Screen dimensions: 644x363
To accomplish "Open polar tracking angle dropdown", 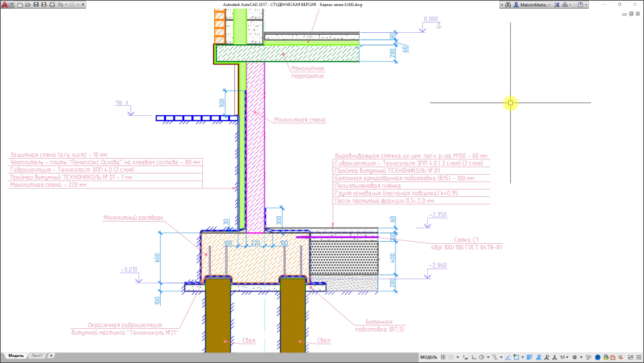I will pos(488,357).
